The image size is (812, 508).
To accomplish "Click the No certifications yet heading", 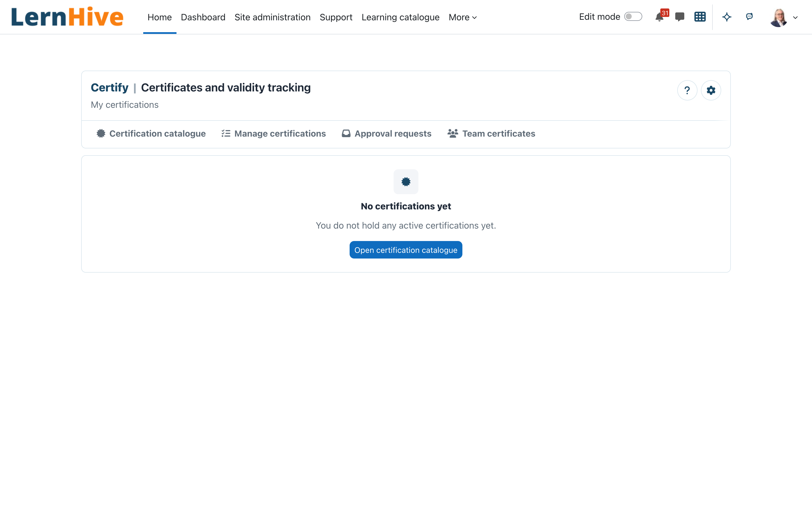I will coord(406,206).
